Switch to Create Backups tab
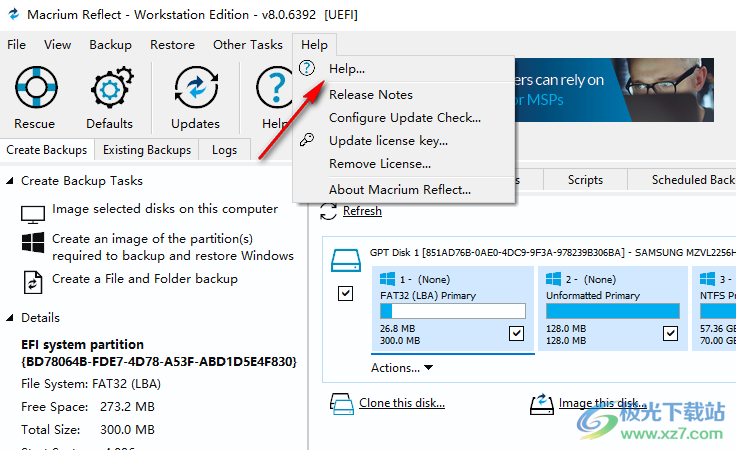 pos(47,150)
